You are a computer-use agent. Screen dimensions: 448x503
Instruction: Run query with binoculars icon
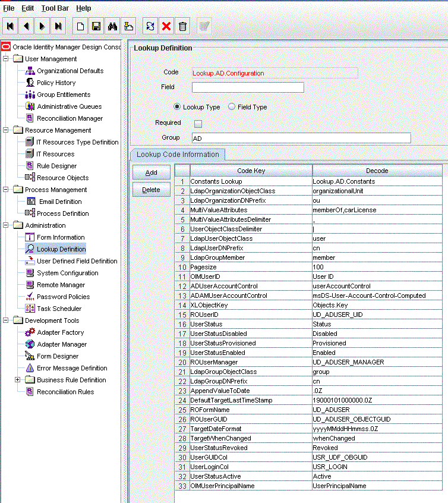[x=112, y=26]
